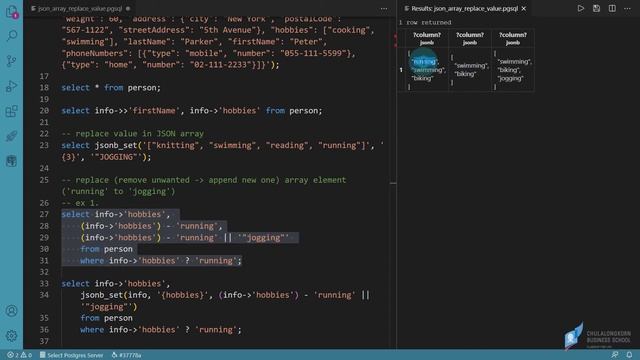
Task: Select the result cell containing "running"
Action: click(427, 69)
